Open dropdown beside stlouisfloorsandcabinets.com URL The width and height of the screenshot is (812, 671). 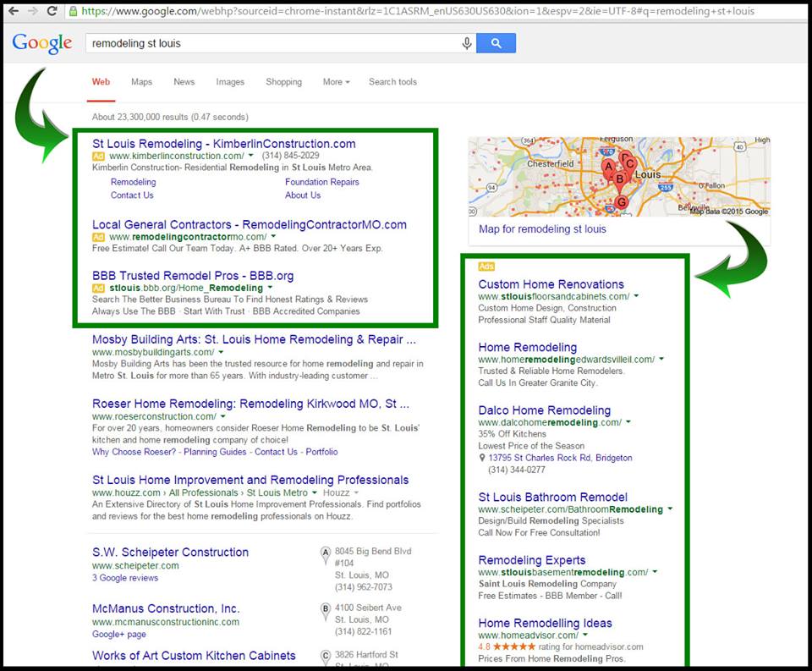636,297
